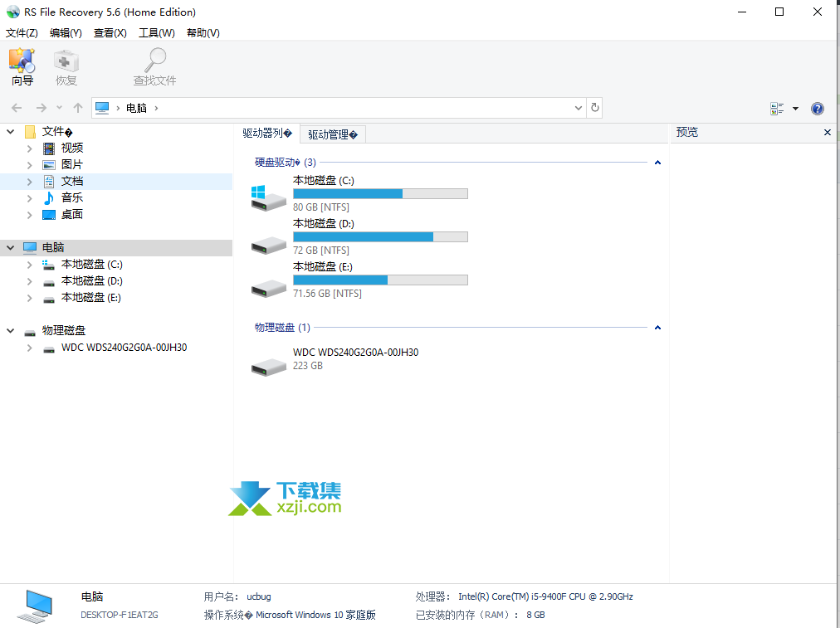
Task: Navigate up one level arrow
Action: coord(78,108)
